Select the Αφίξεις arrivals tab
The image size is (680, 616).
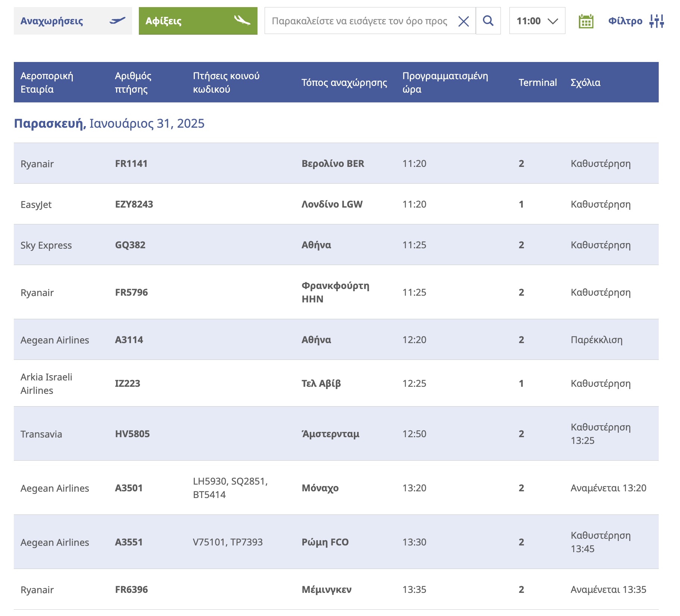[x=198, y=21]
